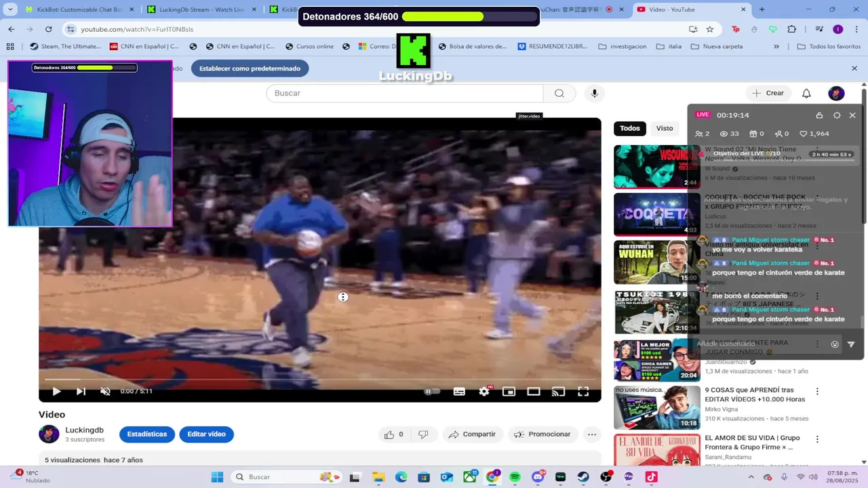The image size is (868, 488).
Task: Open a new browser tab
Action: pyautogui.click(x=762, y=9)
